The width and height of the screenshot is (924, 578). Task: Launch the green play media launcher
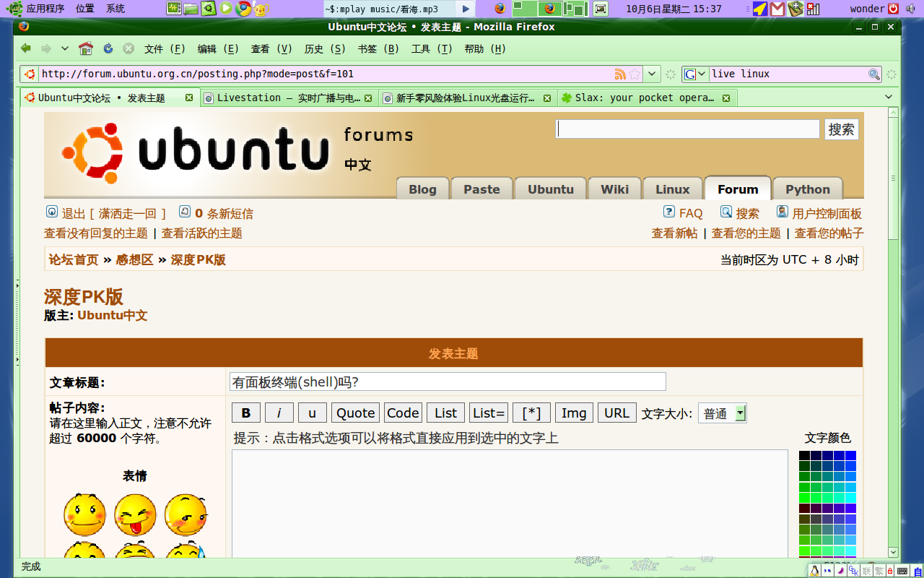[x=226, y=9]
